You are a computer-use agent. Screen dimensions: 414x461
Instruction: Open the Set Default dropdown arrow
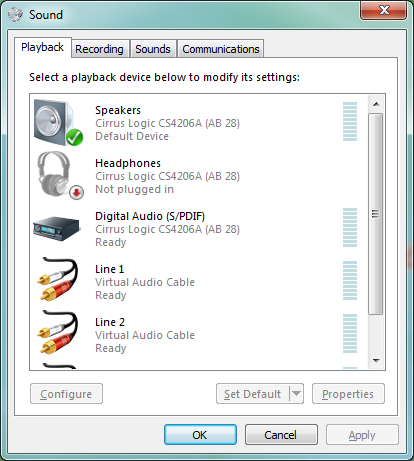tap(296, 394)
